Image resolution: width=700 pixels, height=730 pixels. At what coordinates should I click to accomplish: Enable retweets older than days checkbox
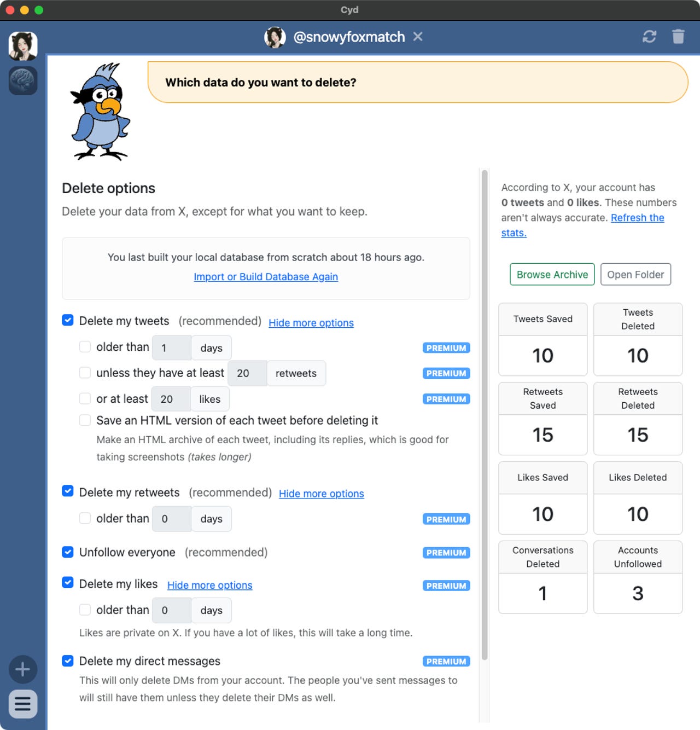tap(85, 518)
